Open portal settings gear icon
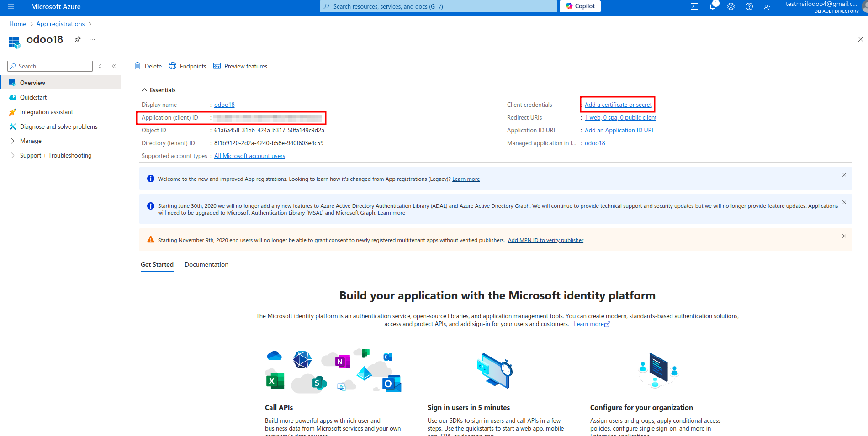Image resolution: width=868 pixels, height=436 pixels. pos(730,6)
